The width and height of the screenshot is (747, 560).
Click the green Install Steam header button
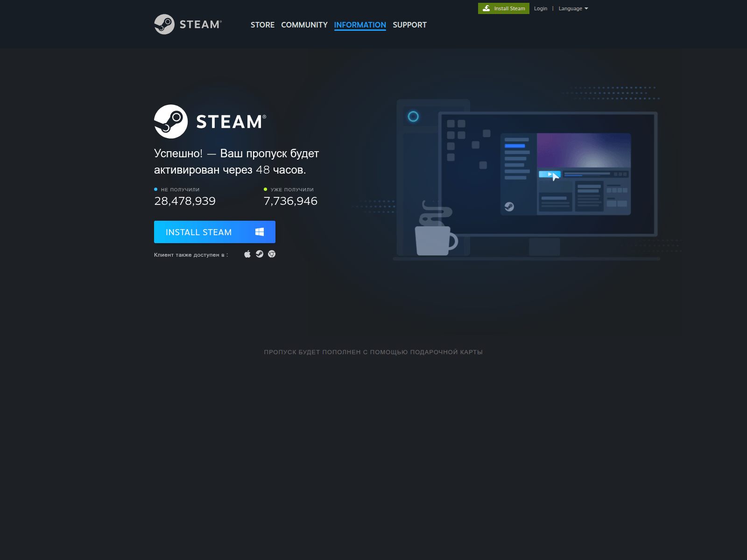[x=504, y=8]
